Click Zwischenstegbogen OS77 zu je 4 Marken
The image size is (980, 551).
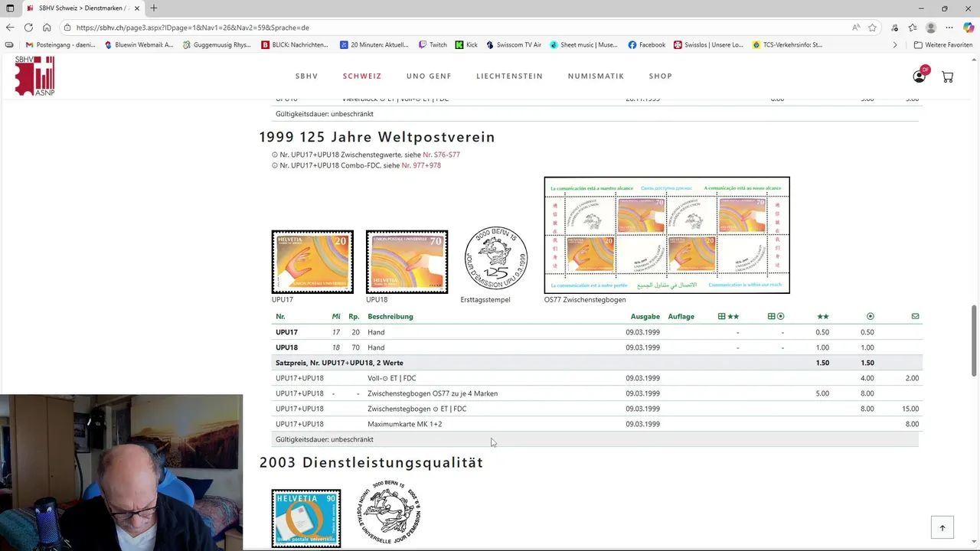click(x=433, y=393)
